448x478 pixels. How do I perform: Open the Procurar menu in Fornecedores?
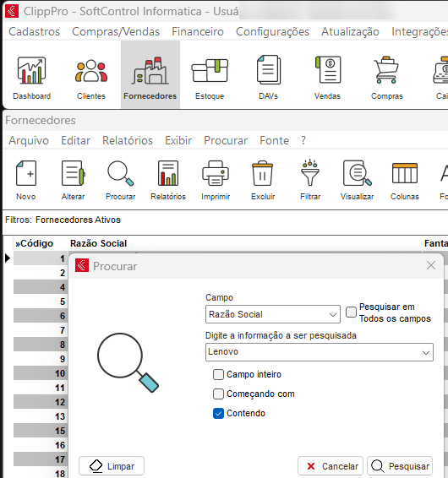226,140
